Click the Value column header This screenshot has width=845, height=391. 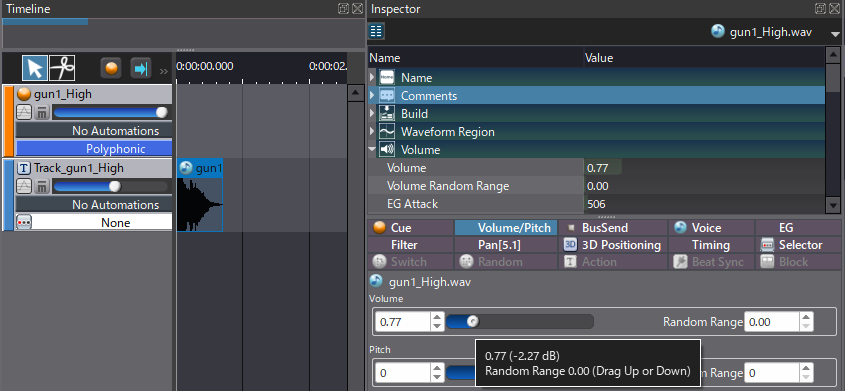(x=704, y=58)
